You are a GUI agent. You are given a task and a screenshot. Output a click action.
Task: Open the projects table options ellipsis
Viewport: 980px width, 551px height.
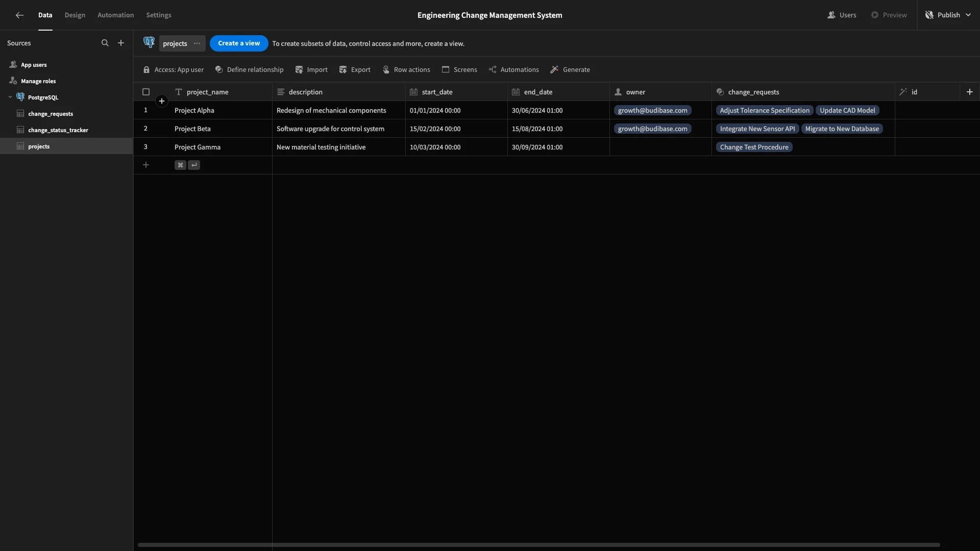pyautogui.click(x=197, y=43)
